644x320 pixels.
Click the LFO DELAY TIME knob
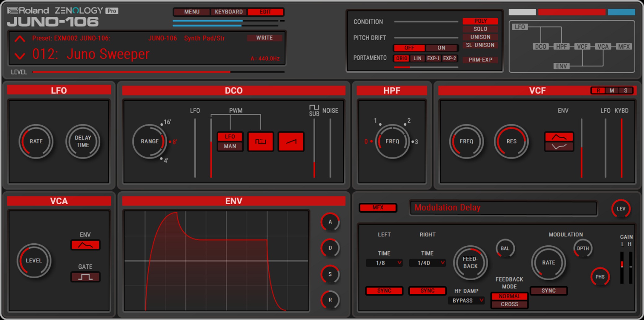83,141
